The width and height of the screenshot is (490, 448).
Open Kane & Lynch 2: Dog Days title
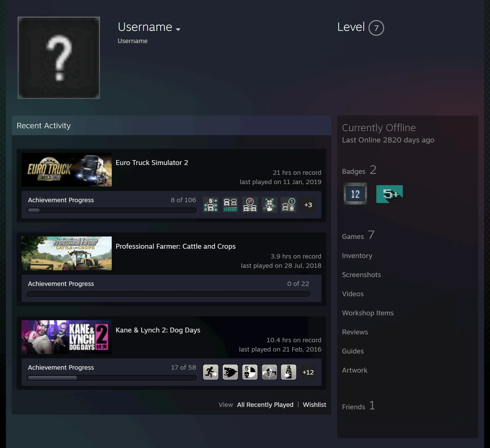158,330
